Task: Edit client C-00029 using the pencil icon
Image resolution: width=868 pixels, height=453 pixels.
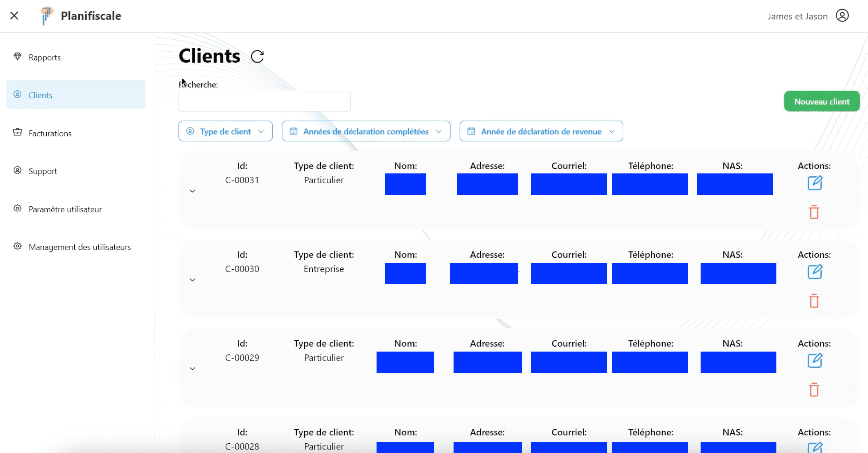Action: (x=814, y=360)
